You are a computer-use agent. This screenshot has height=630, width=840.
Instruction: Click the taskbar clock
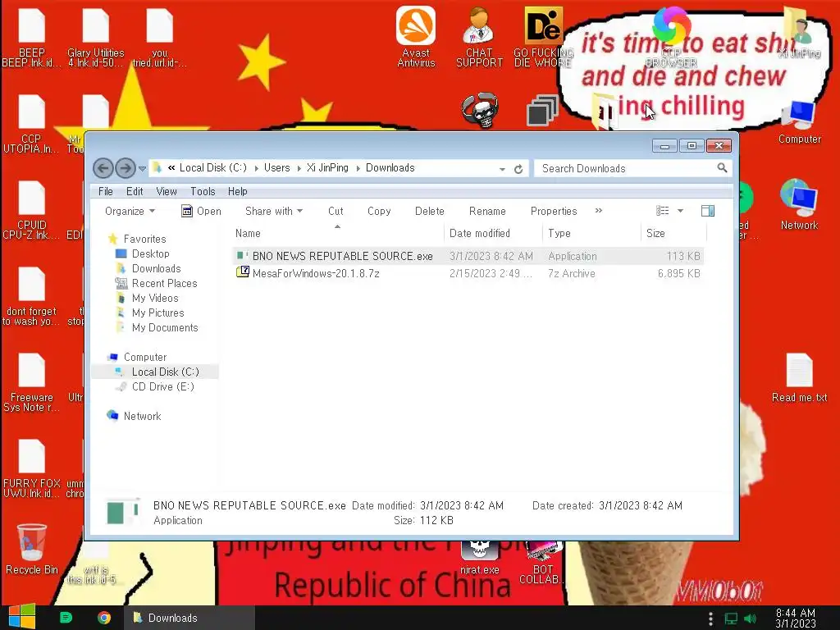796,619
